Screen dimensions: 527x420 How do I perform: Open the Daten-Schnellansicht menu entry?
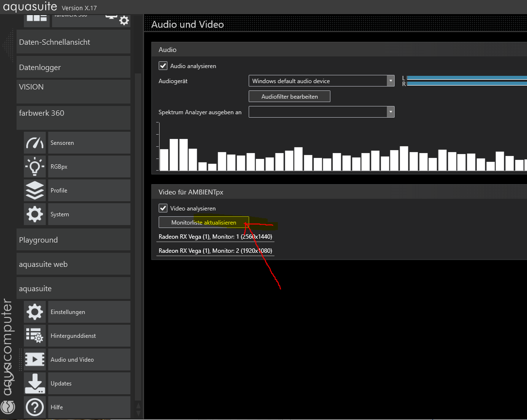point(73,42)
